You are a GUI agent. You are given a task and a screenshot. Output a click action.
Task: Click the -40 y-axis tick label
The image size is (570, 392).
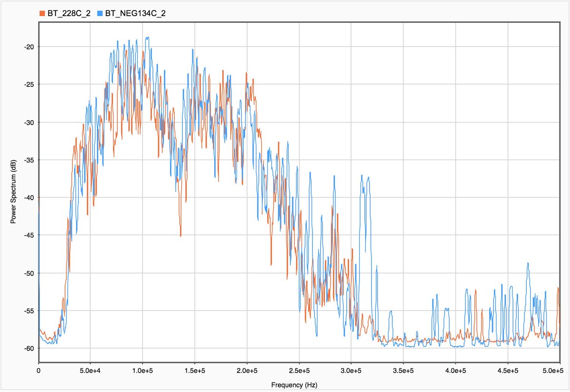tap(29, 197)
